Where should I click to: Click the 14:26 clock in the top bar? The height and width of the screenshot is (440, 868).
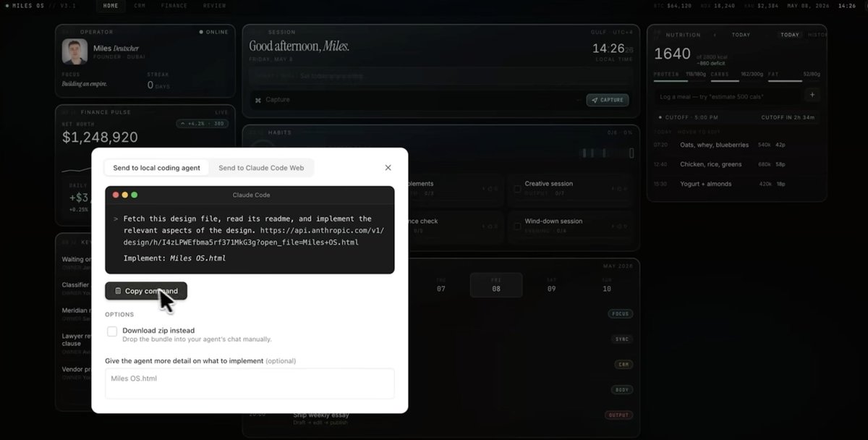point(847,6)
